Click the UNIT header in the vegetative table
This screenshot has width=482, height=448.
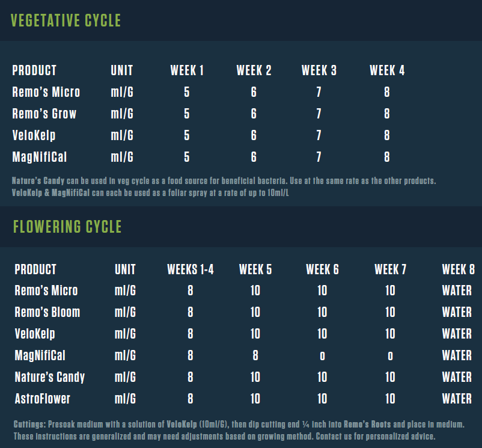(x=122, y=70)
